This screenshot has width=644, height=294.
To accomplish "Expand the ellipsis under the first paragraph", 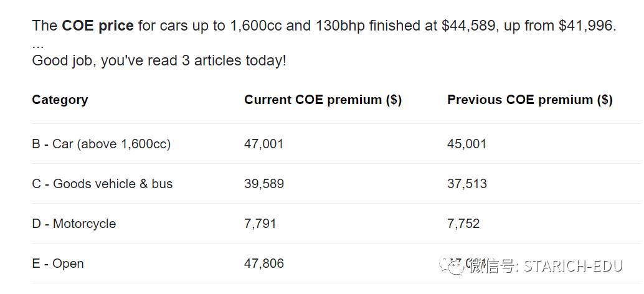I will pyautogui.click(x=37, y=45).
